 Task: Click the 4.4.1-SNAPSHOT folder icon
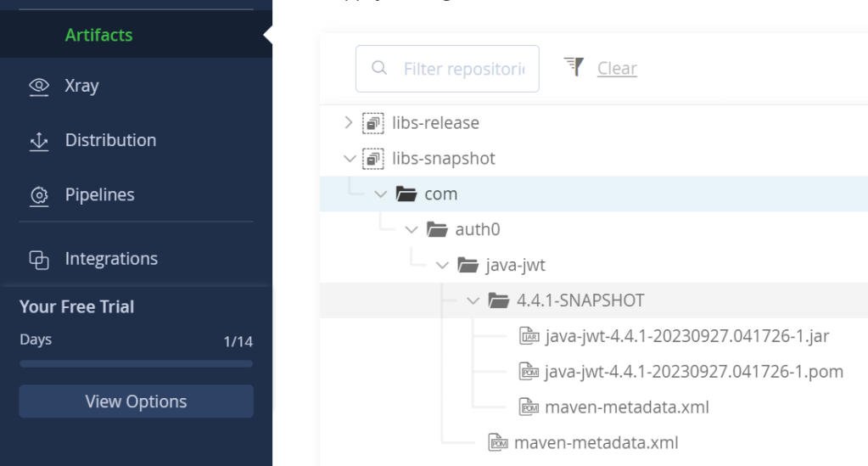(498, 300)
